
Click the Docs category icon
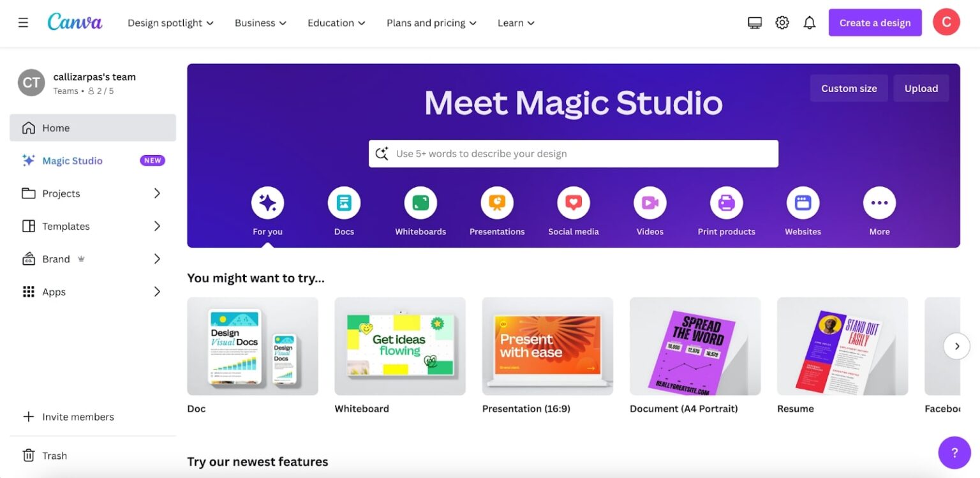pyautogui.click(x=344, y=204)
